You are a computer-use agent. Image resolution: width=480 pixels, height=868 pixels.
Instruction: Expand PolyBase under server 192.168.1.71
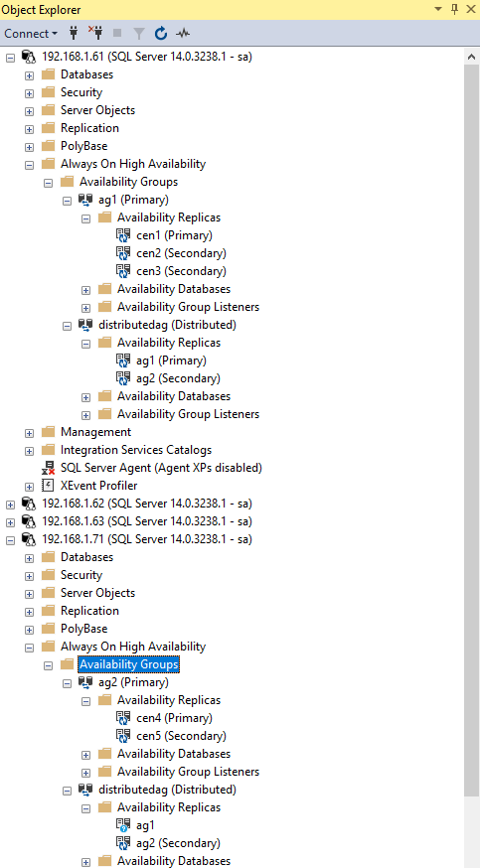30,630
